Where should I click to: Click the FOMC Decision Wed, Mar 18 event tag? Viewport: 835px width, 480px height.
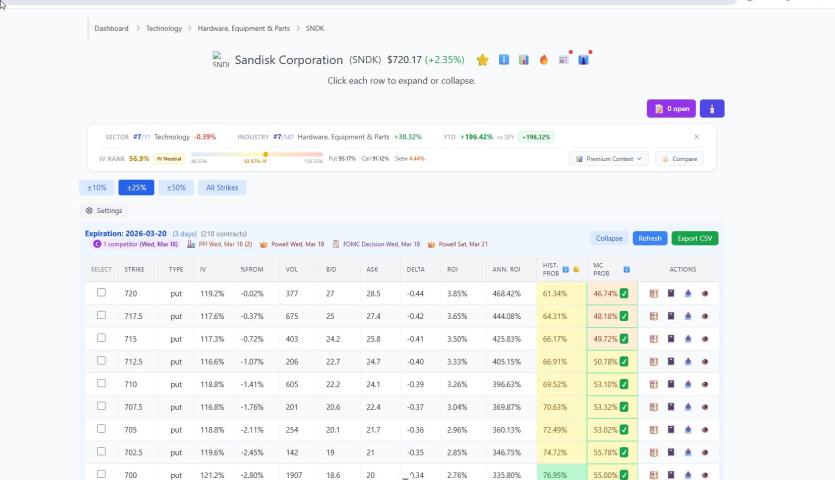point(376,244)
